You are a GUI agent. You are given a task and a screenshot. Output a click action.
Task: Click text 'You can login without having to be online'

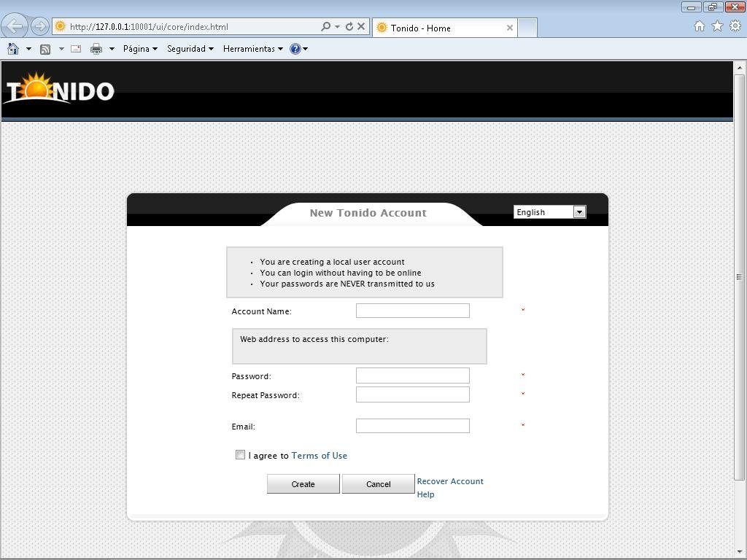pos(341,273)
